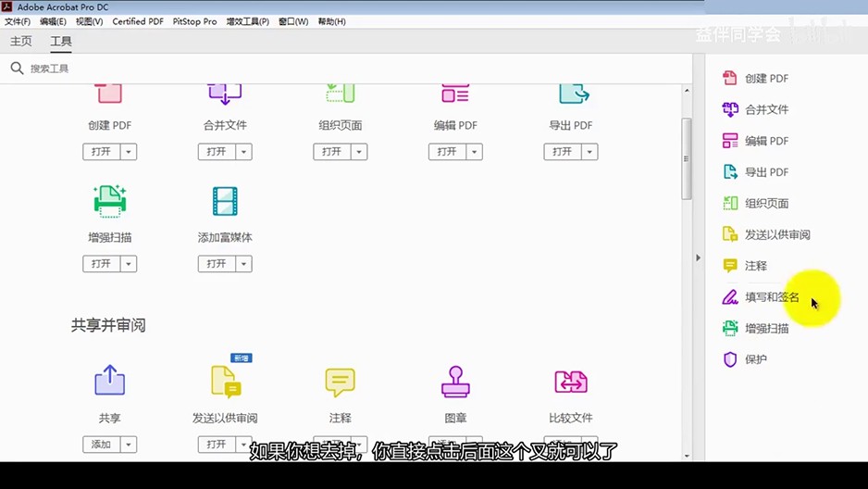This screenshot has height=489, width=868.
Task: Select 填写和签名 pen icon in right sidebar
Action: (730, 297)
